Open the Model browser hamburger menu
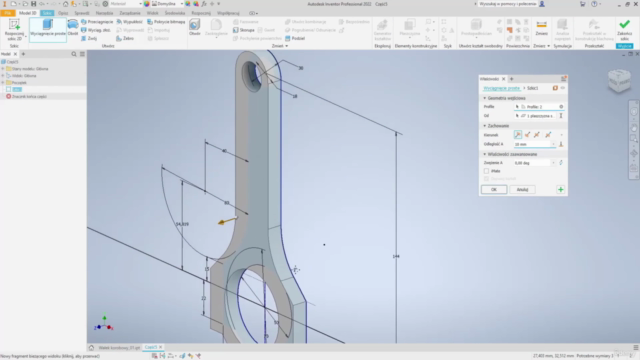The height and width of the screenshot is (360, 640). (x=82, y=54)
